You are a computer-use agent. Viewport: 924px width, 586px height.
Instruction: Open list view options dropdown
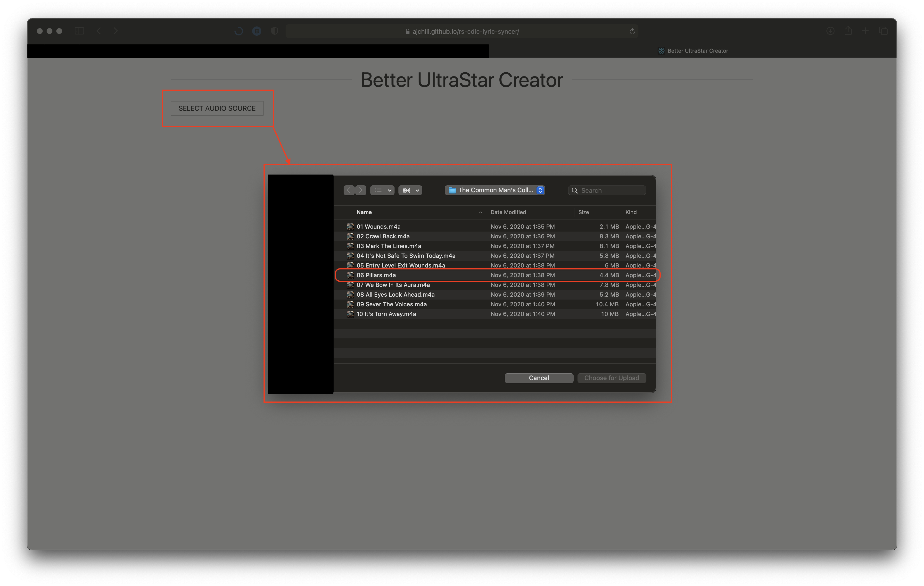[382, 190]
